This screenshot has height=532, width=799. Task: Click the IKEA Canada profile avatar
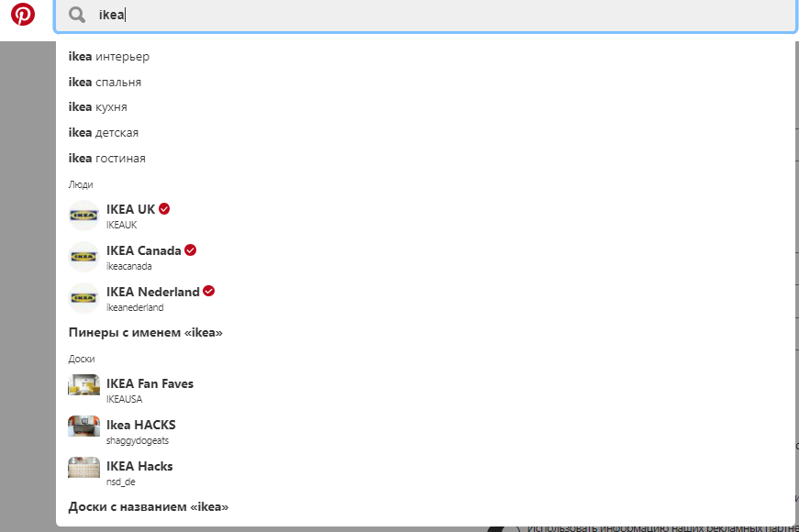pyautogui.click(x=83, y=257)
